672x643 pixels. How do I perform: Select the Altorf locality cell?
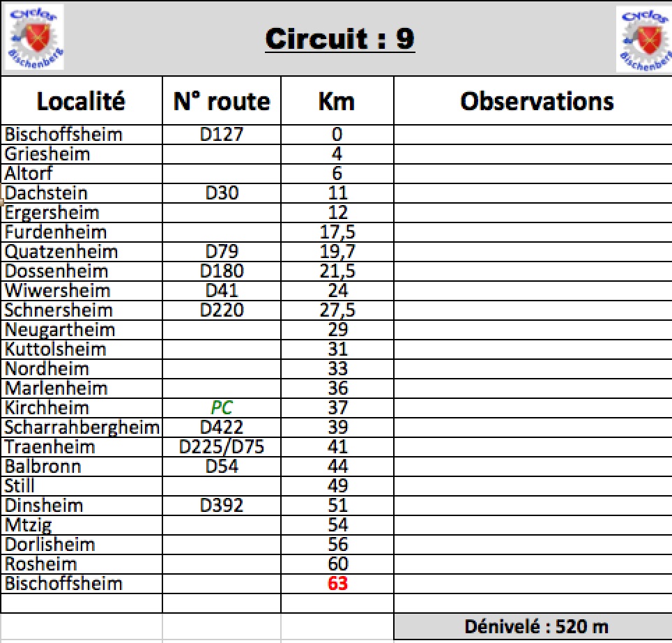(82, 174)
